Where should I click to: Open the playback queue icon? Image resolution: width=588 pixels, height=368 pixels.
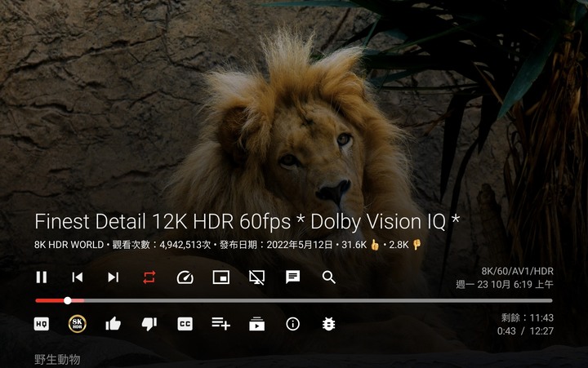tap(257, 324)
